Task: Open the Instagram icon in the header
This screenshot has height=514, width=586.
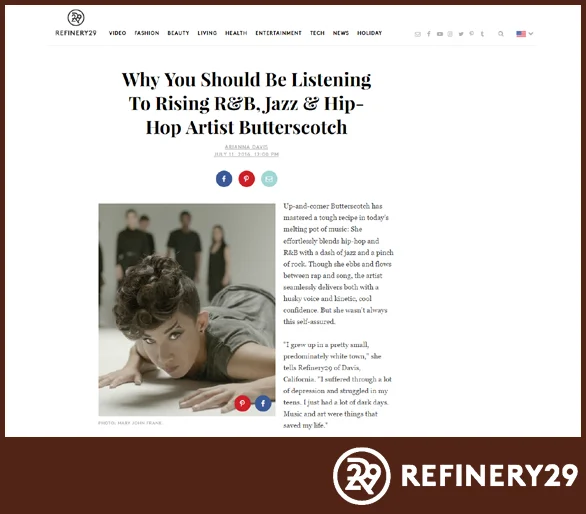Action: pyautogui.click(x=450, y=34)
